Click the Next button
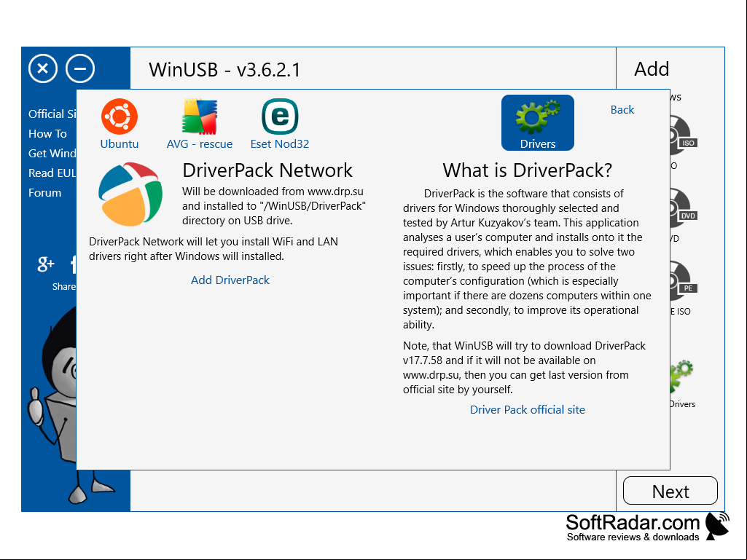 670,491
